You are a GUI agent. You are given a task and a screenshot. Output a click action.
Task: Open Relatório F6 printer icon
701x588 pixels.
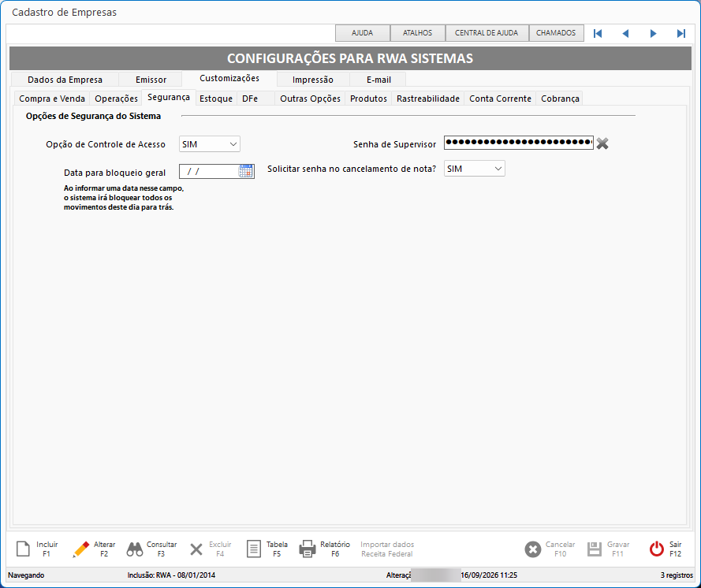click(x=308, y=549)
